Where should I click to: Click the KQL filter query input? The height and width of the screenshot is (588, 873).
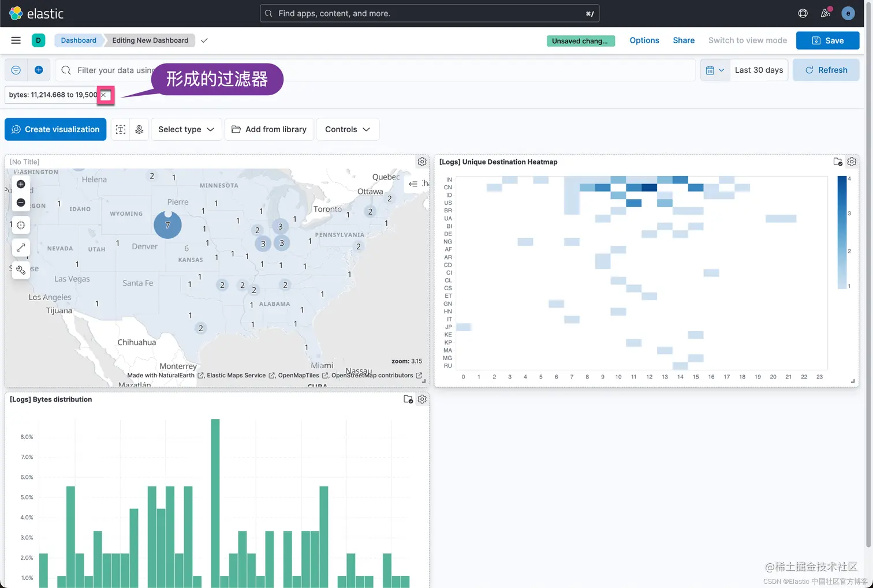375,70
